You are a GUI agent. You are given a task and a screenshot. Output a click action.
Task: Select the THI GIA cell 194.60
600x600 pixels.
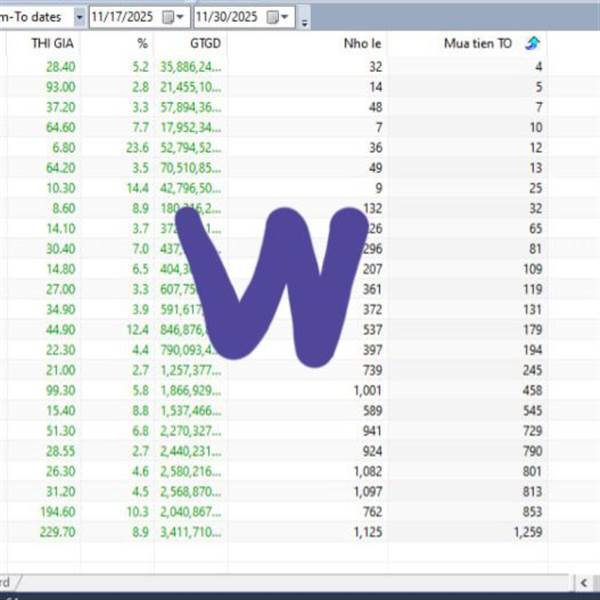[57, 512]
